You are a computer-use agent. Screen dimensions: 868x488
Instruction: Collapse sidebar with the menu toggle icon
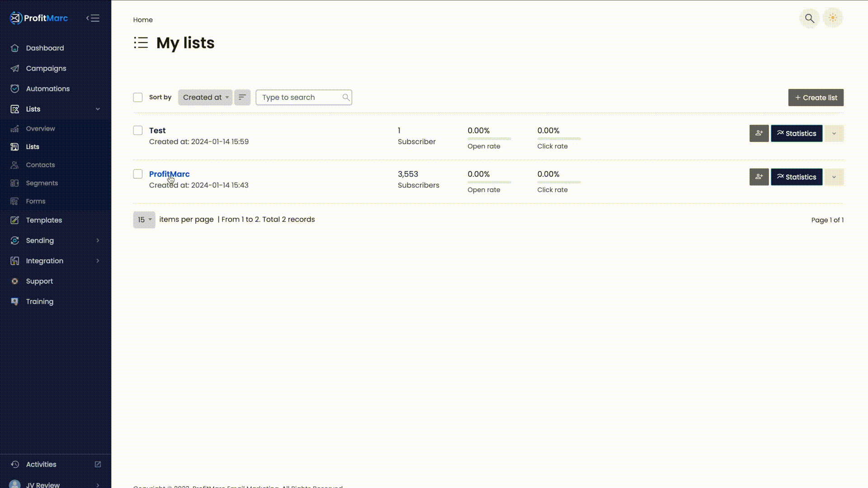tap(93, 18)
